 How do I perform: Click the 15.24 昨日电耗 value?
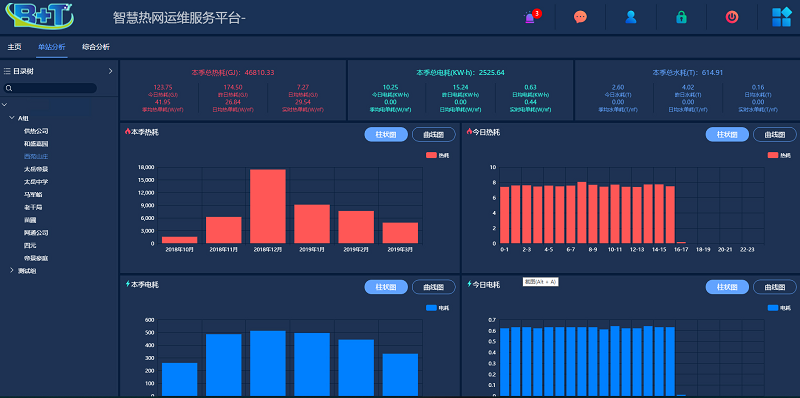(460, 87)
